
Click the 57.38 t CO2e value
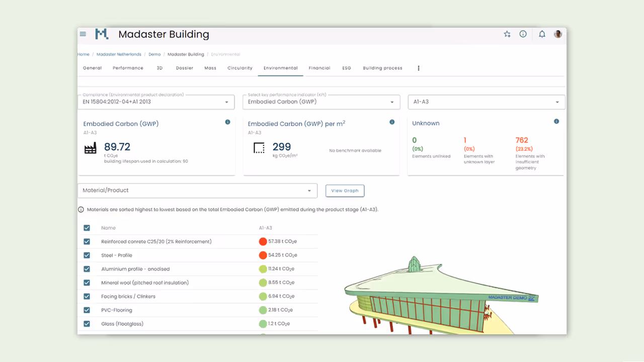tap(283, 241)
